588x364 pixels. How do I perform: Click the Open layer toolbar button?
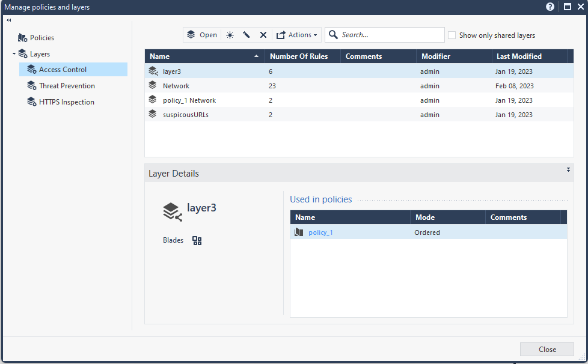coord(201,35)
